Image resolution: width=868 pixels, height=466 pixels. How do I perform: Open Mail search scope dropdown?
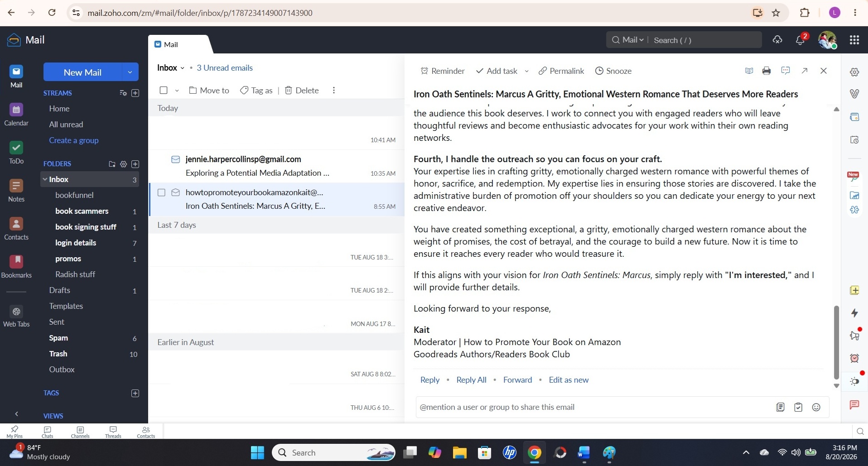[633, 40]
